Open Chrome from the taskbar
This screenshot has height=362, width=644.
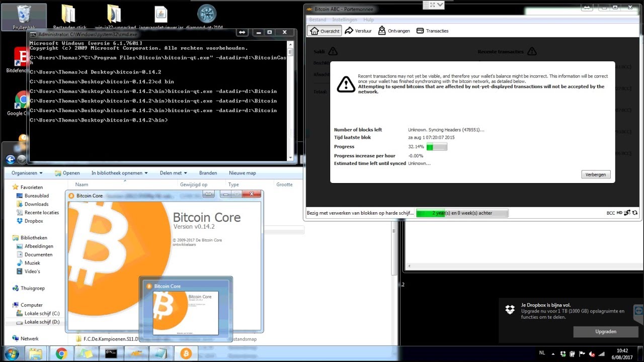coord(61,353)
